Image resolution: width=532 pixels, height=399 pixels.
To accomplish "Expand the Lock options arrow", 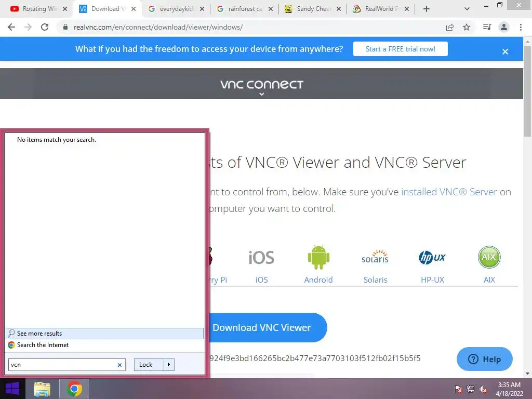I will (x=169, y=365).
